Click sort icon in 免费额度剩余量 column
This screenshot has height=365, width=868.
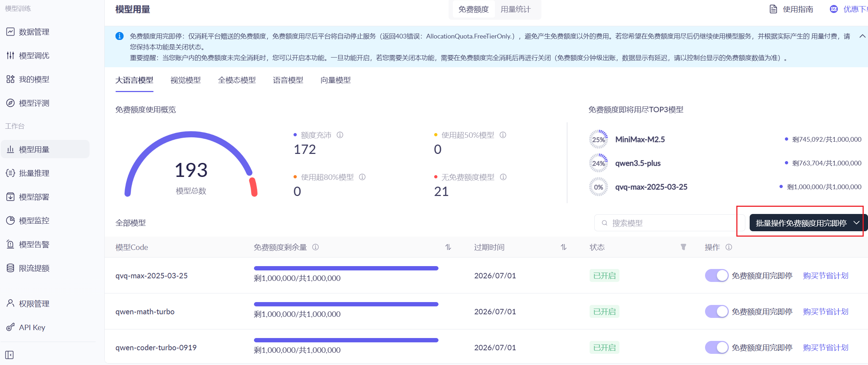point(448,247)
